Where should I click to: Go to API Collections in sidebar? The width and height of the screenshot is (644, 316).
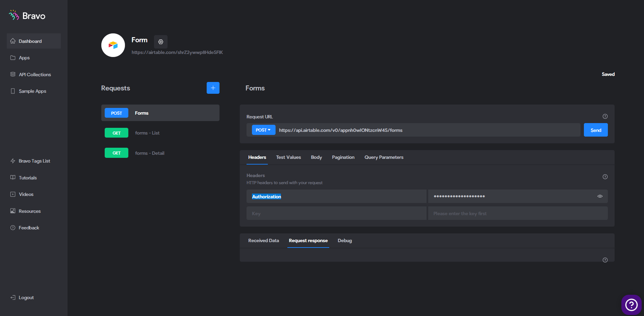click(31, 75)
